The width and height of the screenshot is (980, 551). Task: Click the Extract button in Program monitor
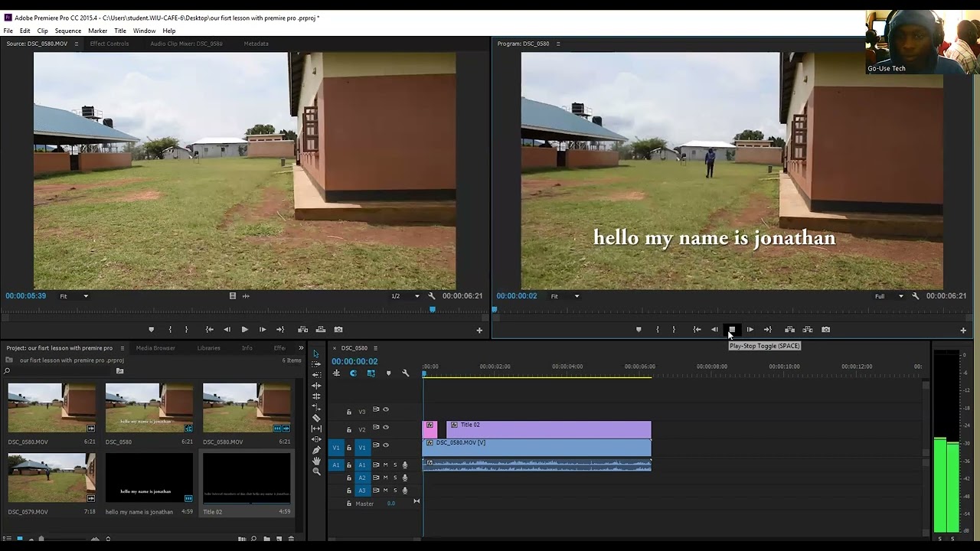(x=807, y=330)
